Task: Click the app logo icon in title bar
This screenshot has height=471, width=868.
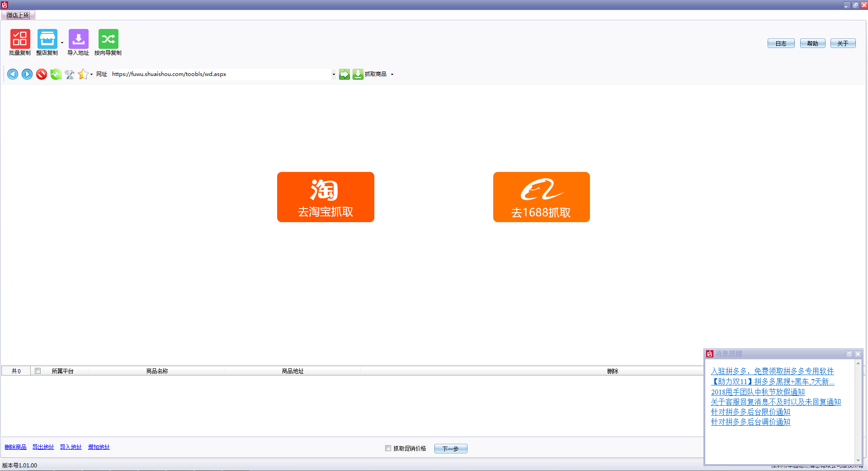Action: [5, 5]
